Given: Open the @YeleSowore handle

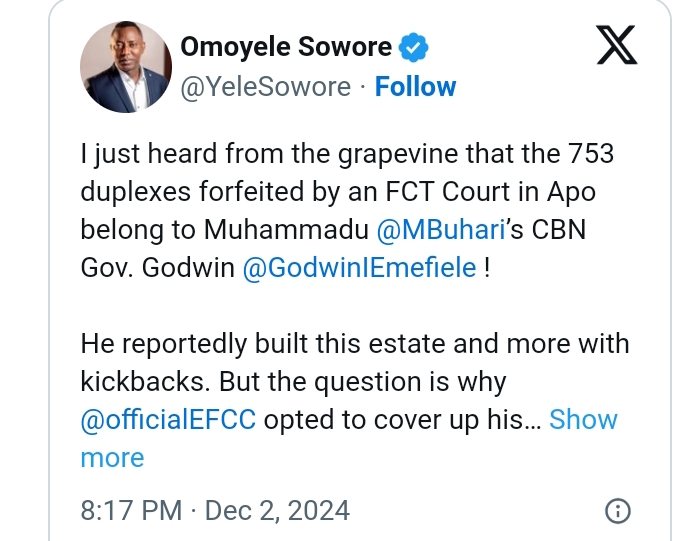Looking at the screenshot, I should [x=265, y=87].
